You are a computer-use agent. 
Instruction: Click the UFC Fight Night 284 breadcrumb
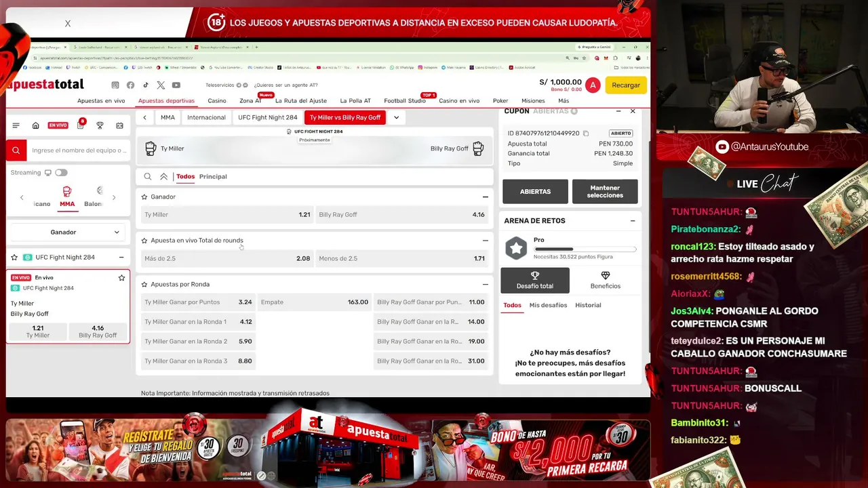coord(268,117)
